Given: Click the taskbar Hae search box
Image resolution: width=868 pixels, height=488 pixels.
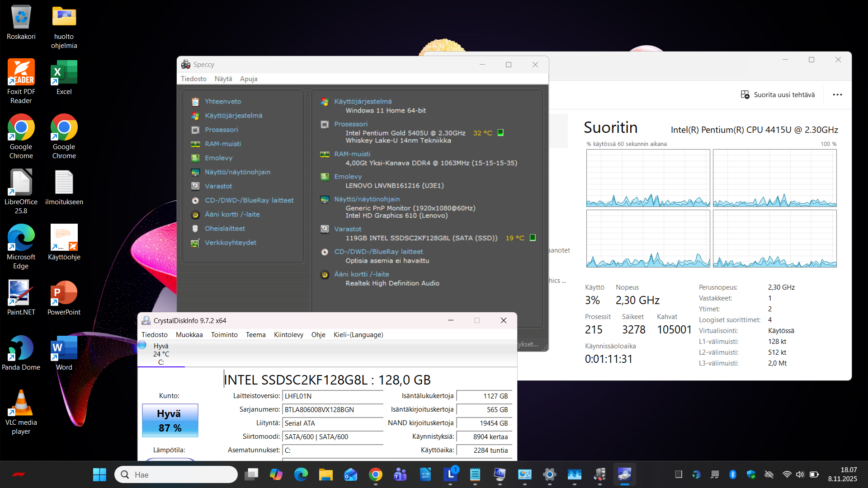Looking at the screenshot, I should [x=176, y=474].
